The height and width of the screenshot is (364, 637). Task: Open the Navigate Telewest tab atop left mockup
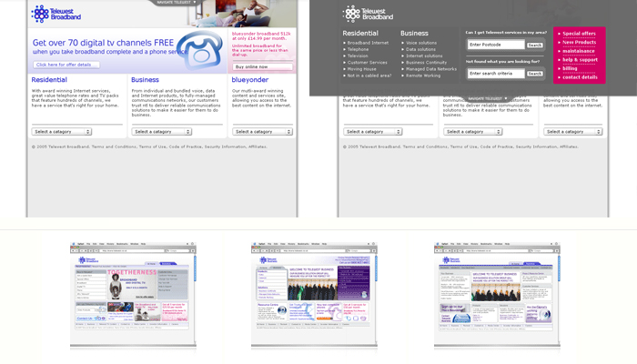tap(176, 3)
